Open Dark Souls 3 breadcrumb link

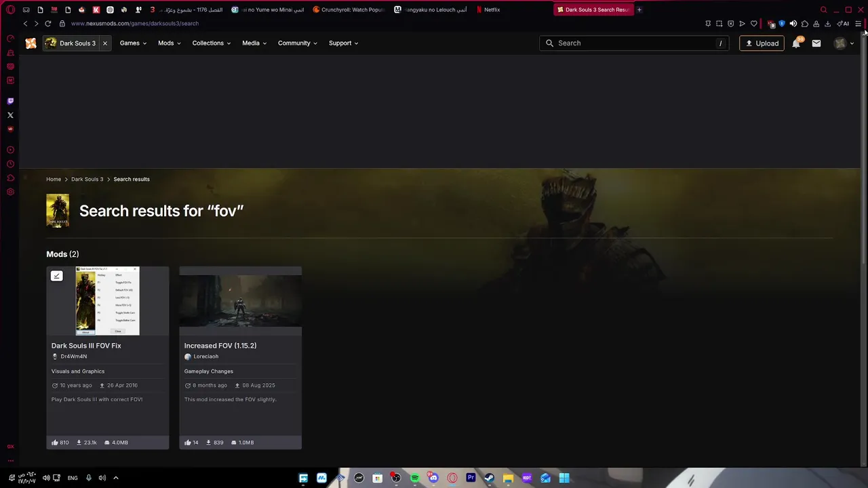[87, 180]
